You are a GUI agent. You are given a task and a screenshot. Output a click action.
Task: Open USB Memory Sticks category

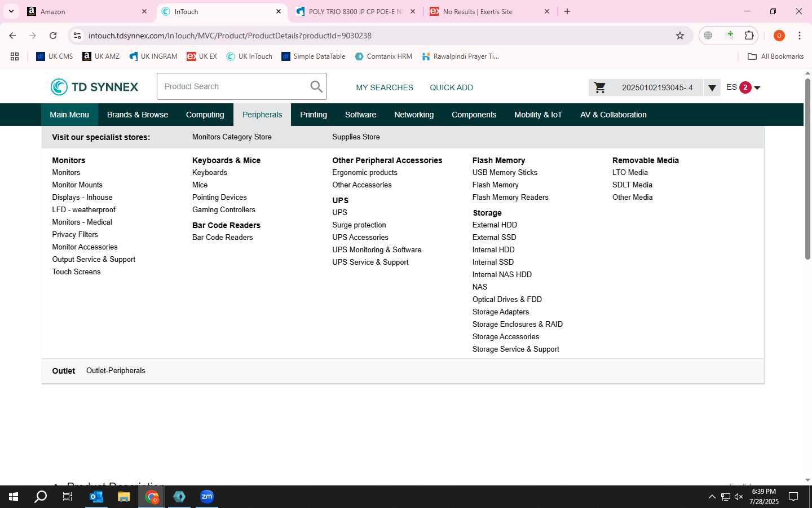(x=505, y=173)
